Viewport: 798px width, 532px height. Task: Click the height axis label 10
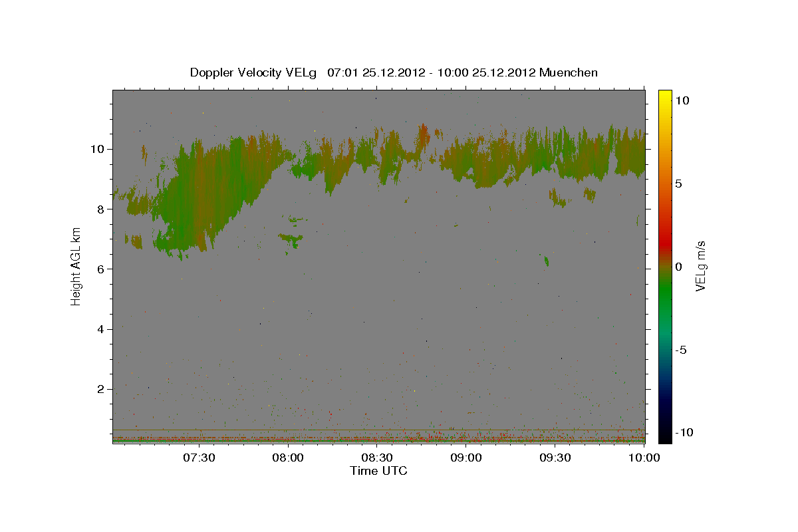pyautogui.click(x=99, y=149)
